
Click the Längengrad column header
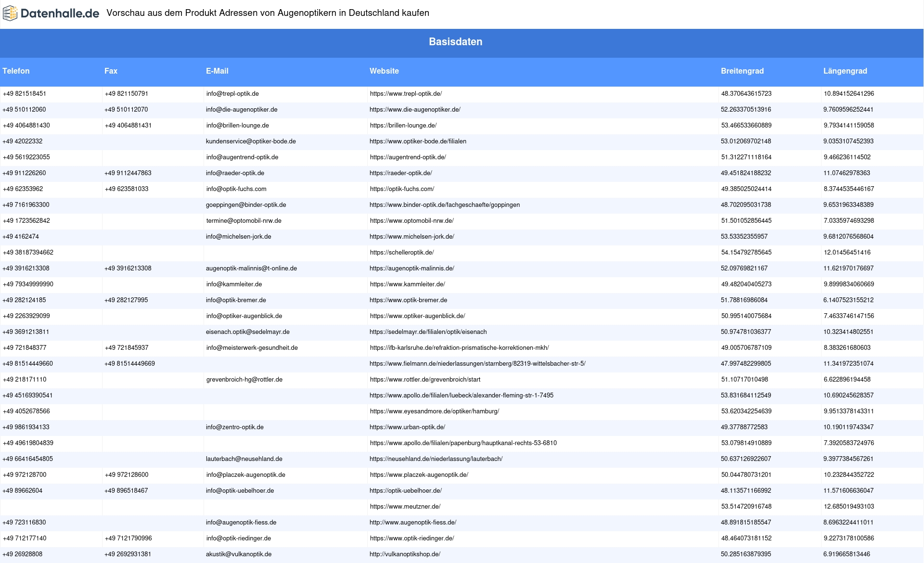[845, 71]
